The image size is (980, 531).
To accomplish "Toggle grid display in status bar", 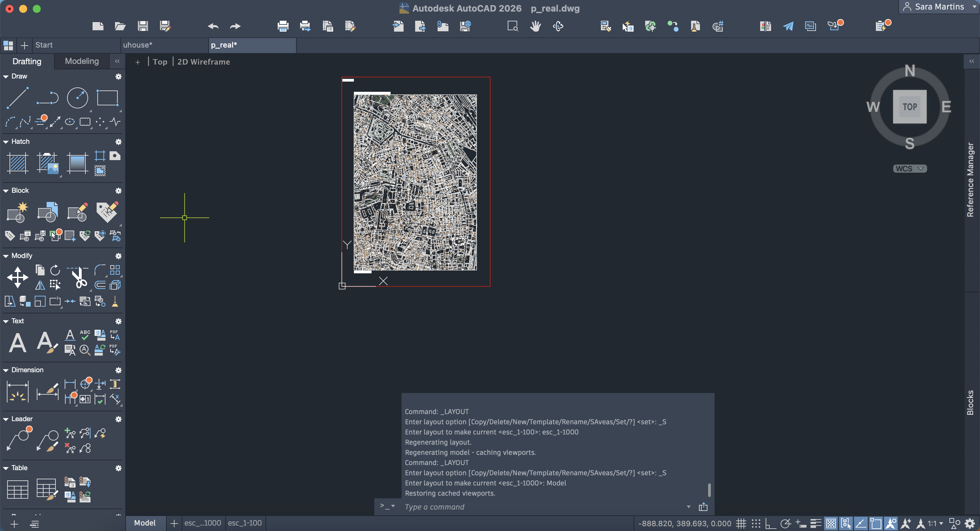I will (741, 524).
